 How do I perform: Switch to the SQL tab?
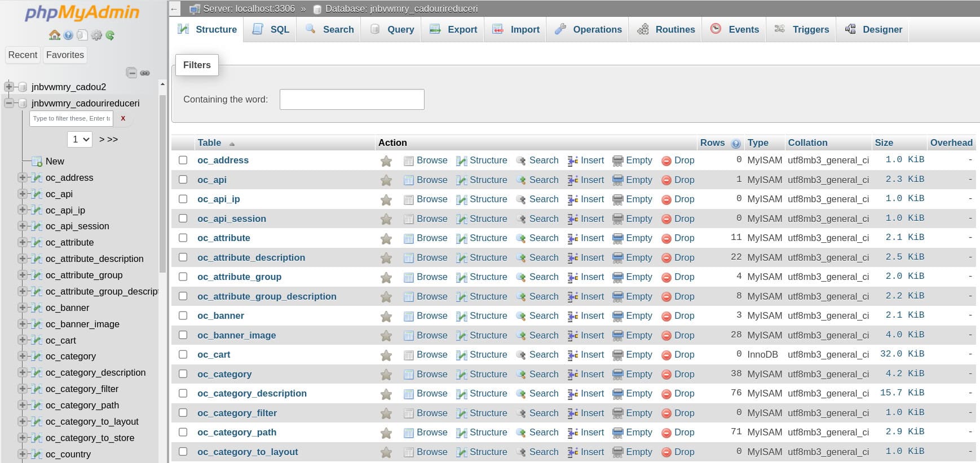pos(271,29)
